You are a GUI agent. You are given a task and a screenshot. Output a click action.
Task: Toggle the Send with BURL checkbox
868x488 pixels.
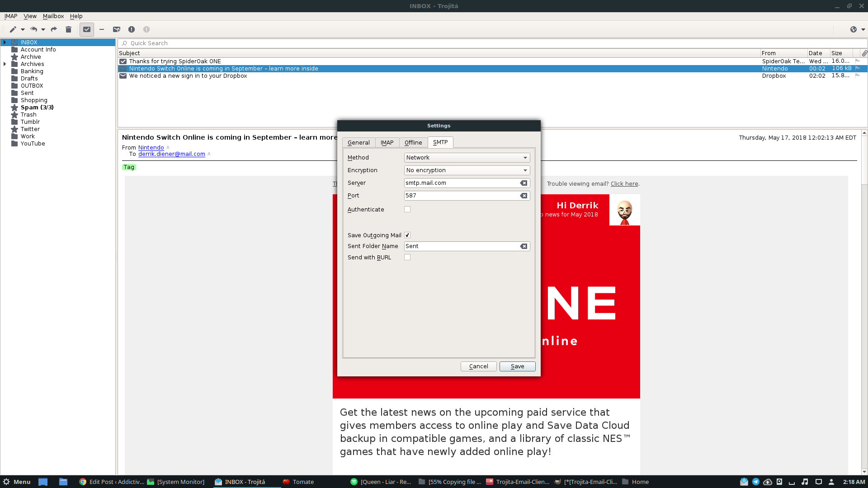coord(407,258)
